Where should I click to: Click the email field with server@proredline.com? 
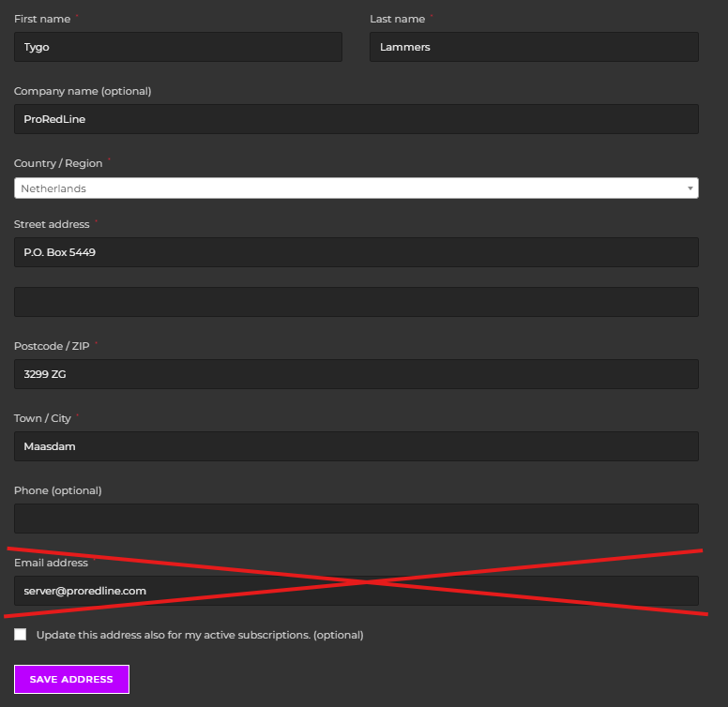[x=356, y=591]
